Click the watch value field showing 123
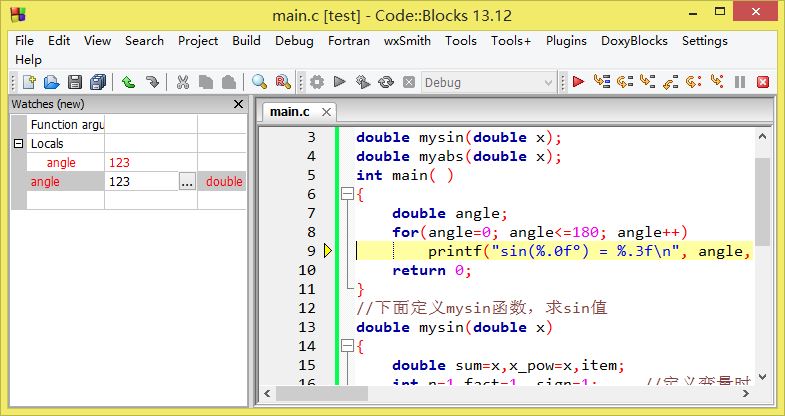 tap(142, 182)
